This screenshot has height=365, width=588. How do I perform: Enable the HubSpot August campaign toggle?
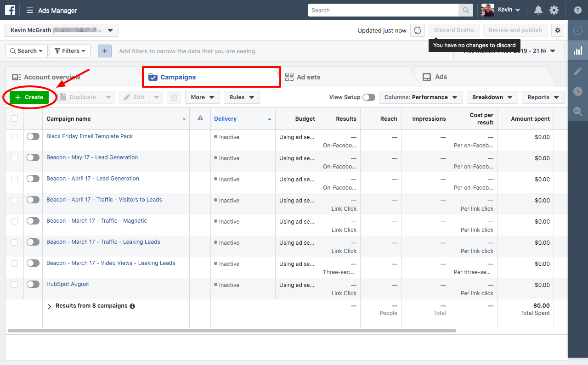(x=33, y=284)
